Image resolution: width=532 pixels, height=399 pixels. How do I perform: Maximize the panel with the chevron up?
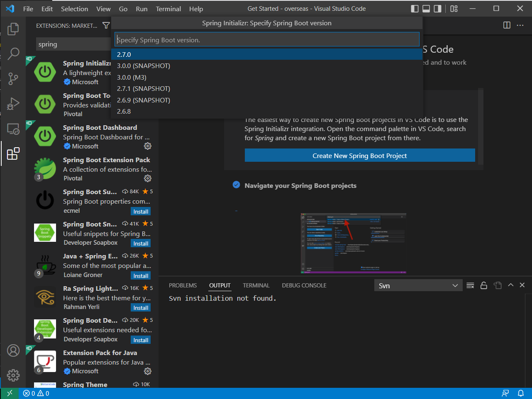pyautogui.click(x=511, y=285)
